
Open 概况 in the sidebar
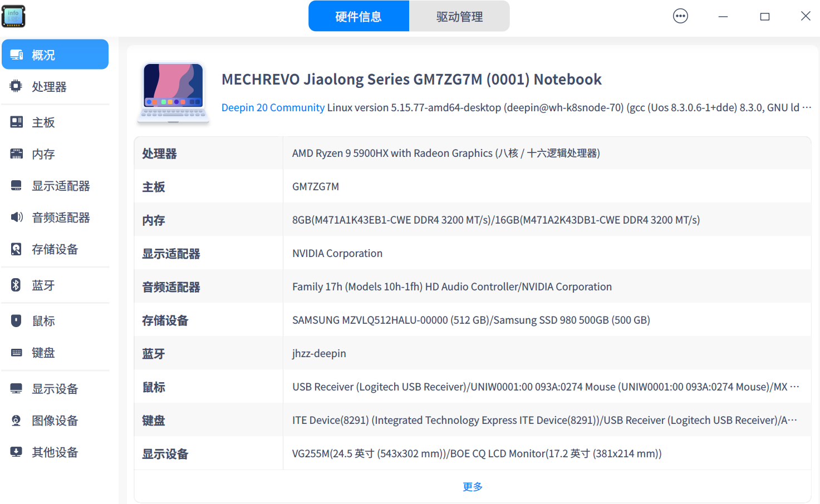55,55
